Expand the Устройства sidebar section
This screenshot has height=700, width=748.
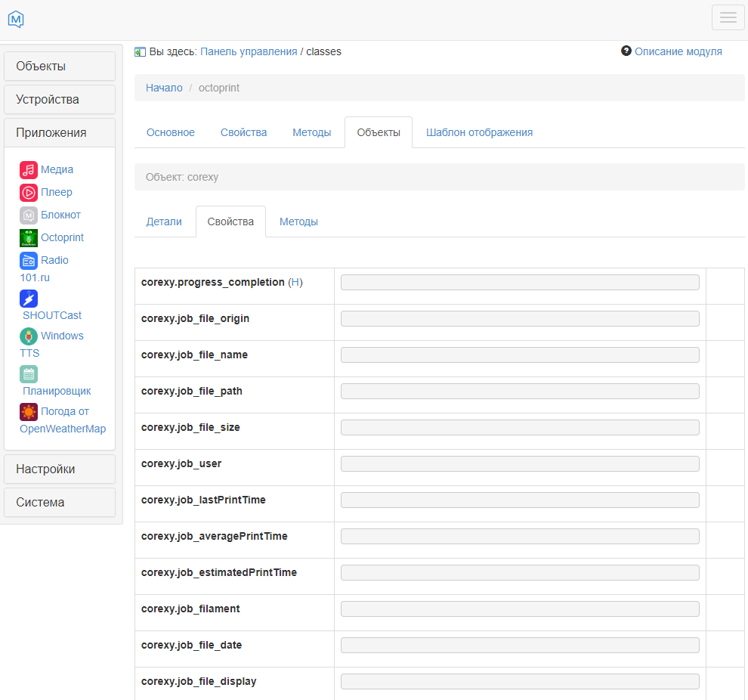pos(60,100)
